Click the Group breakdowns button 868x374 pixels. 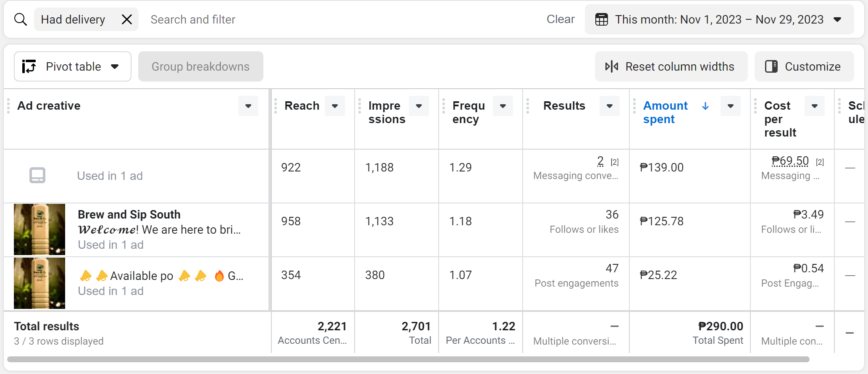(x=200, y=66)
